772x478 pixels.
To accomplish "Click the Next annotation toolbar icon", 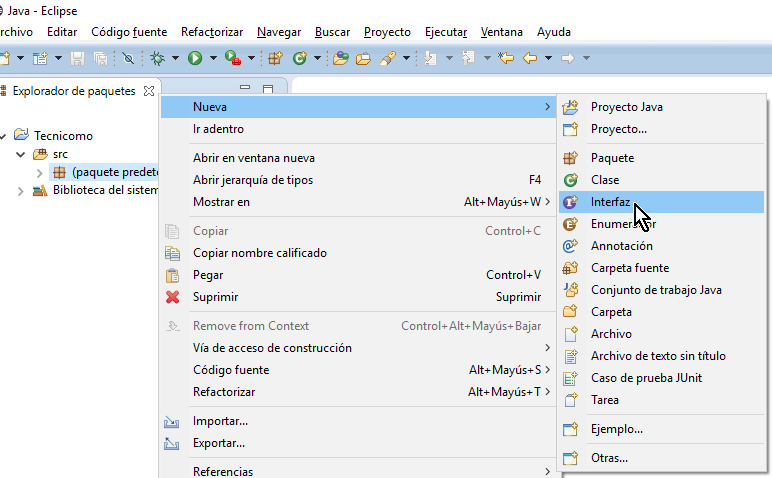I will 430,58.
